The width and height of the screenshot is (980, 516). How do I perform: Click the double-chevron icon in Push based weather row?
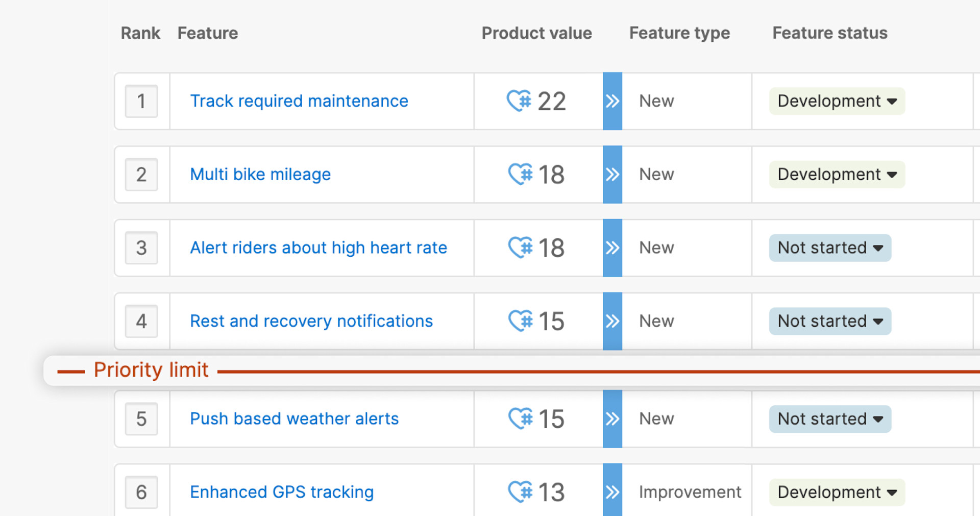612,419
